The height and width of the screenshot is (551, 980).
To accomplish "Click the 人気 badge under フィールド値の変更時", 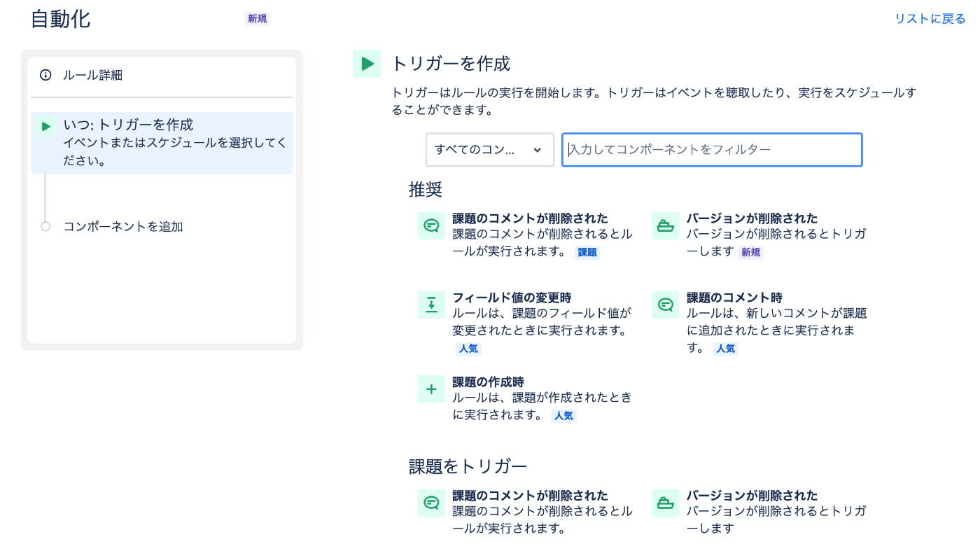I will pyautogui.click(x=468, y=349).
